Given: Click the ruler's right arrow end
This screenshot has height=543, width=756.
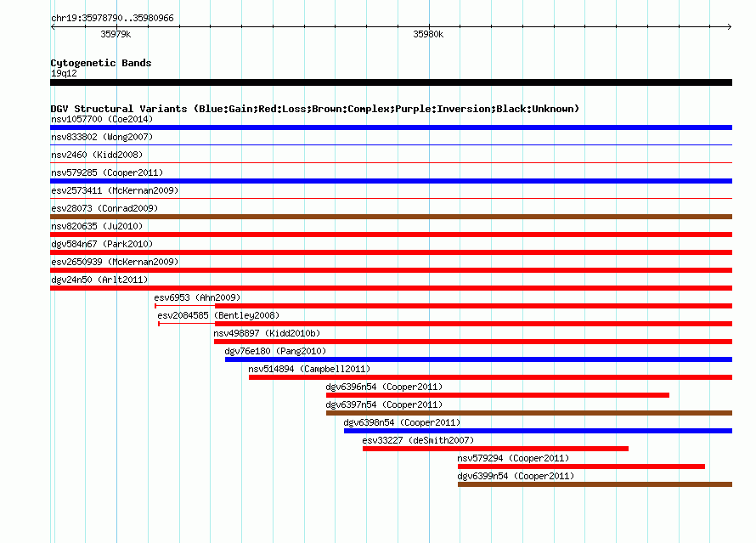Looking at the screenshot, I should pyautogui.click(x=730, y=26).
